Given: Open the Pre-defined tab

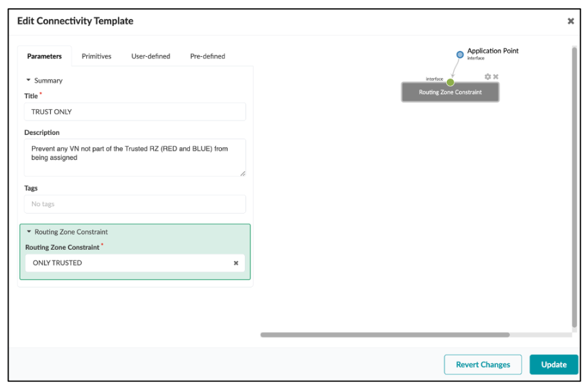Looking at the screenshot, I should [x=208, y=56].
